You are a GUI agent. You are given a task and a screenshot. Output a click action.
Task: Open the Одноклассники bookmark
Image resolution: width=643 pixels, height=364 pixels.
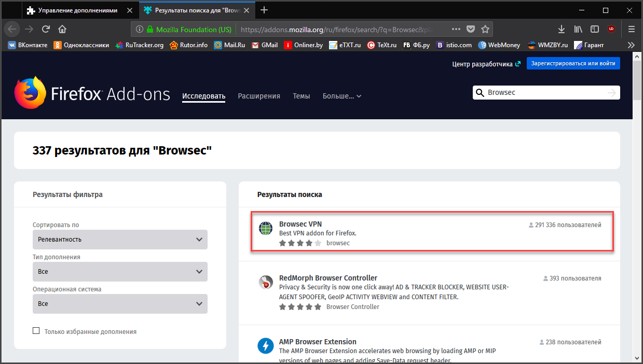click(81, 45)
